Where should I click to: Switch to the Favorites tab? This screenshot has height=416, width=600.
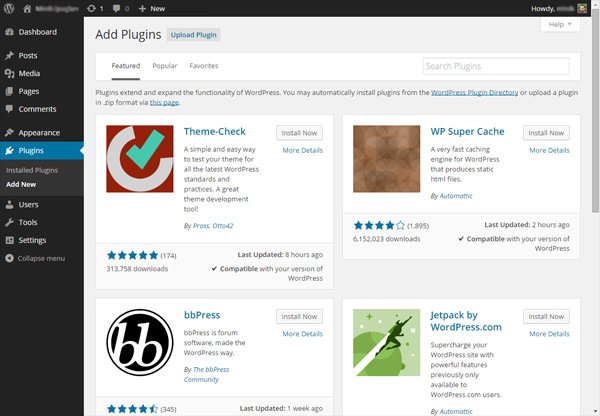(204, 66)
